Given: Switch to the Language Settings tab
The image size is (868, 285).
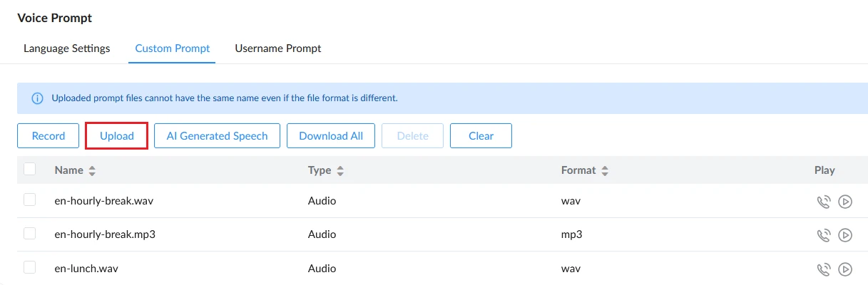Looking at the screenshot, I should point(67,48).
